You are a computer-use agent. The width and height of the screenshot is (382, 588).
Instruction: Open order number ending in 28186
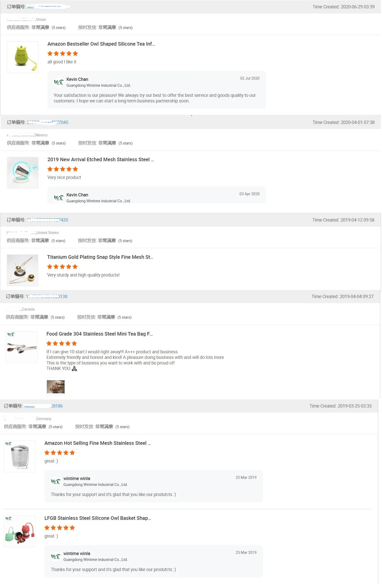(43, 406)
